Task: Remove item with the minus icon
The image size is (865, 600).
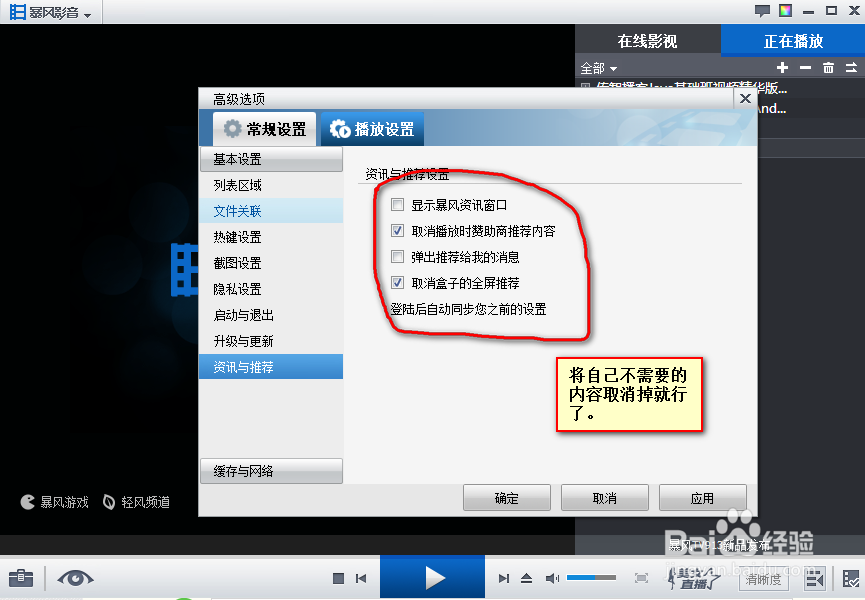Action: pos(805,68)
